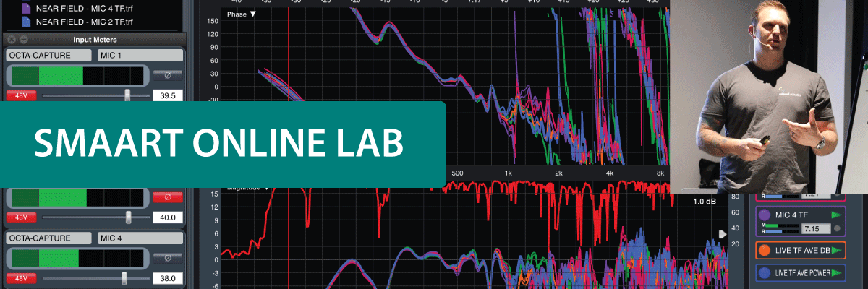Select the MIC 4 TF engine label
868x289 pixels.
click(x=793, y=215)
